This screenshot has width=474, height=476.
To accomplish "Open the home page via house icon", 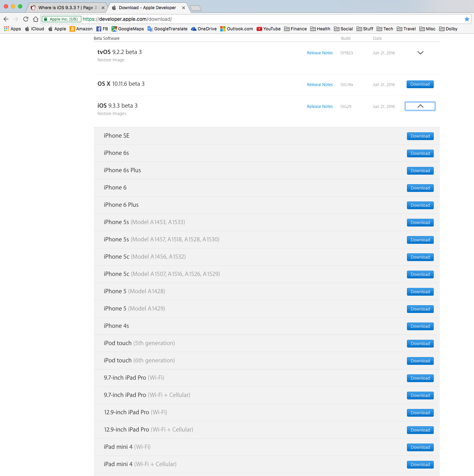I will (36, 19).
